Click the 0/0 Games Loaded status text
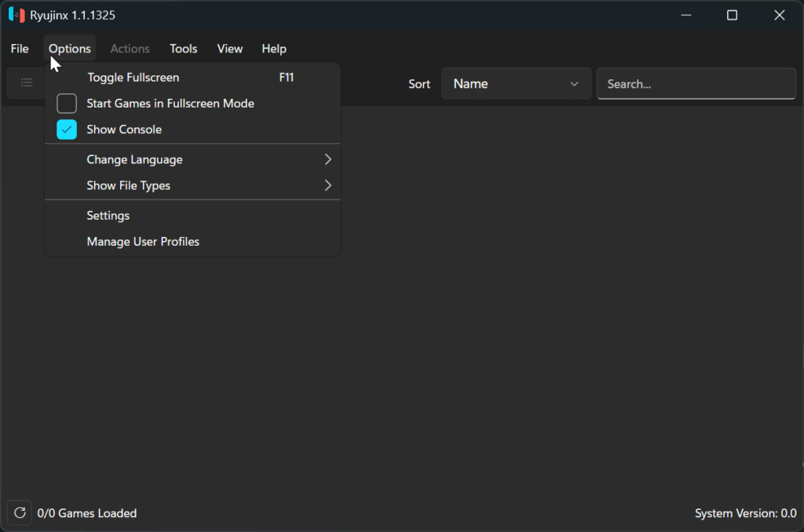Image resolution: width=804 pixels, height=532 pixels. [87, 513]
